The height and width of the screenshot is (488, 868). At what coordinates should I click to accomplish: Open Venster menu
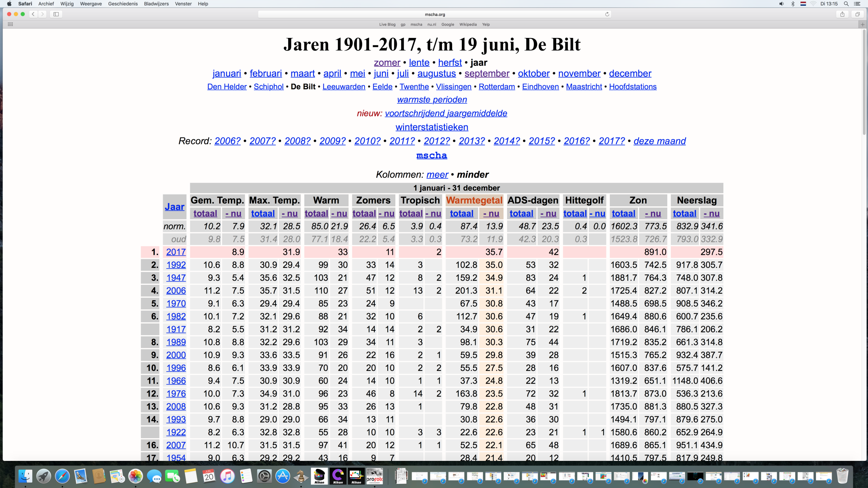tap(183, 4)
